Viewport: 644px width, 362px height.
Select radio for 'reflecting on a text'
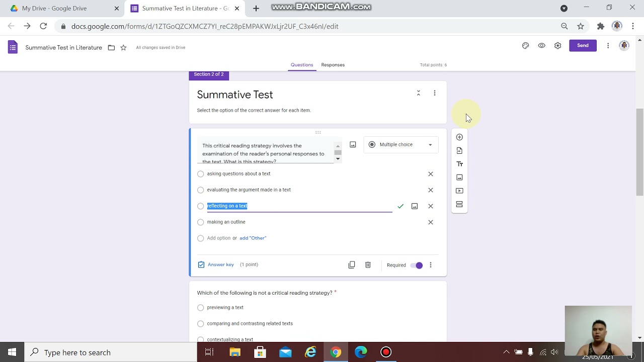click(x=201, y=206)
